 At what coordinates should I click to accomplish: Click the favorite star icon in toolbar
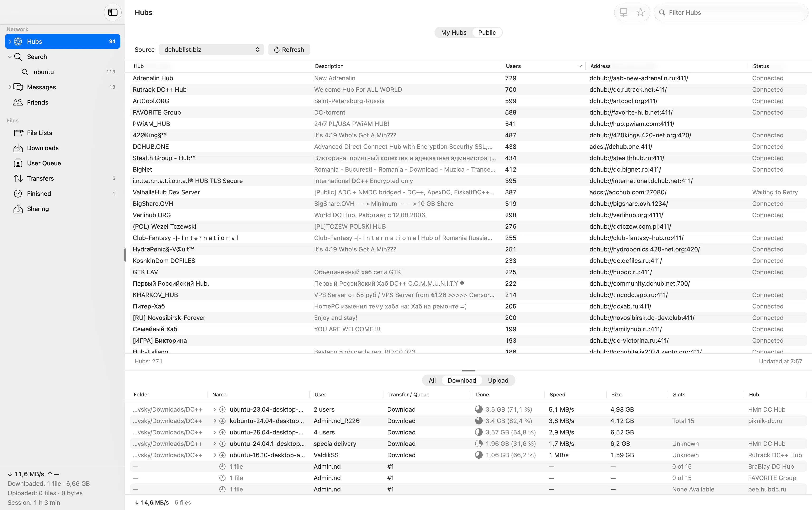[641, 13]
